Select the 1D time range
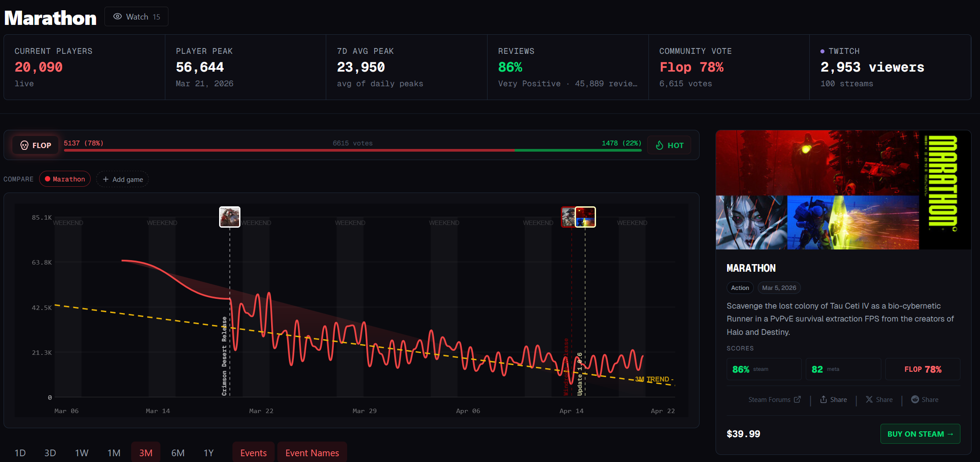 (x=20, y=453)
